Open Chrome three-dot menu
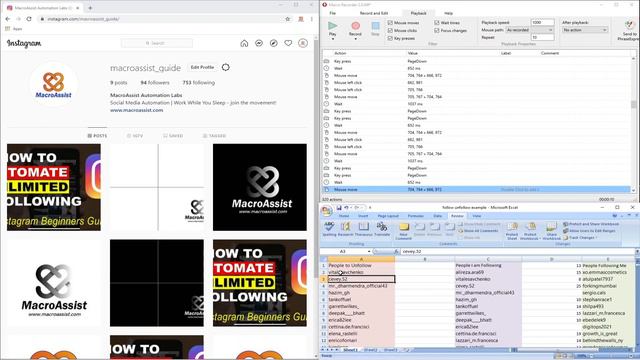640x360 pixels. point(311,19)
